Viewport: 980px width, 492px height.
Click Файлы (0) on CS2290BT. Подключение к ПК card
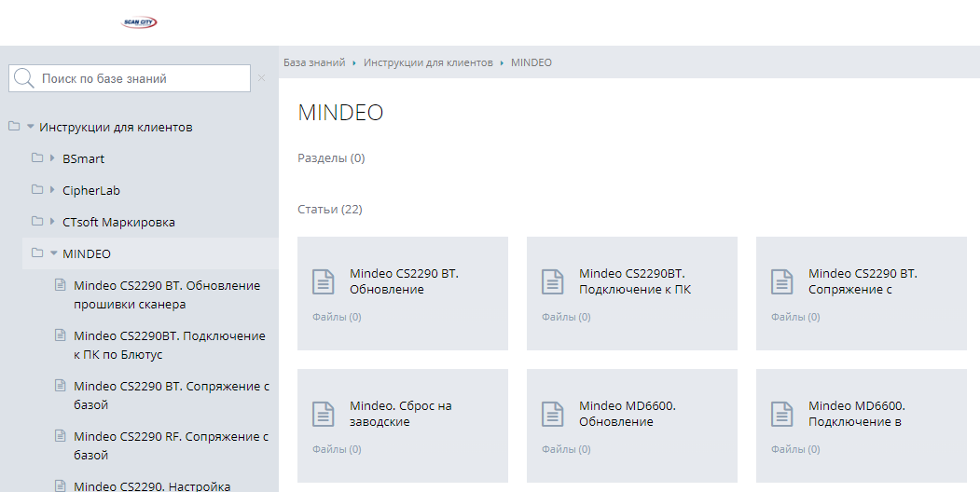pyautogui.click(x=566, y=317)
